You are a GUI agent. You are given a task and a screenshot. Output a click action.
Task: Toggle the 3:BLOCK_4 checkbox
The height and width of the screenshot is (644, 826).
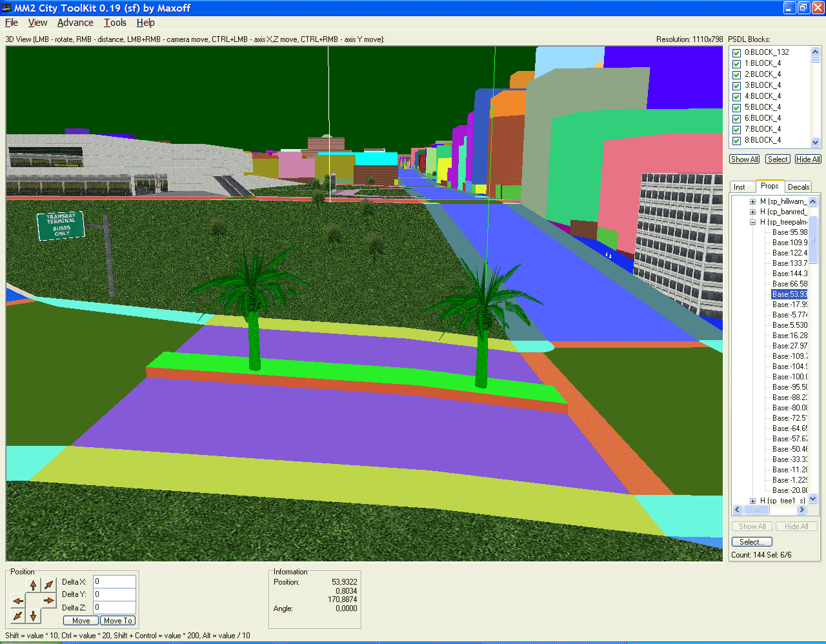736,86
